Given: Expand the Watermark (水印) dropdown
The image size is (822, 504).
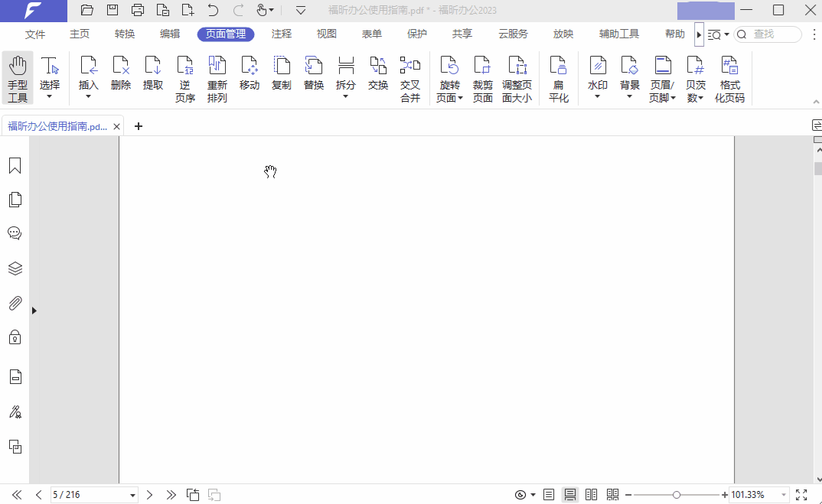Looking at the screenshot, I should [598, 96].
